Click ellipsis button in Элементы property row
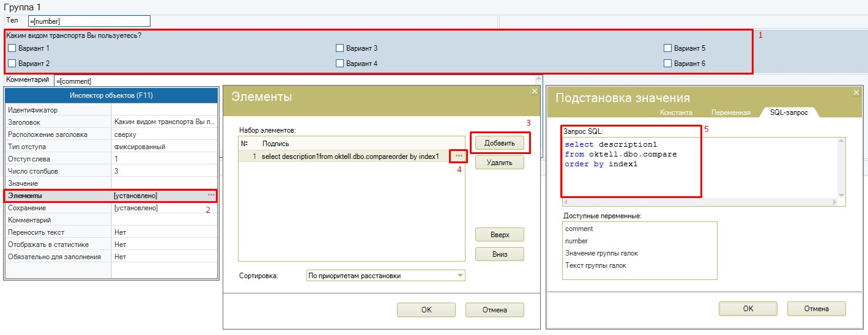This screenshot has width=868, height=335. click(x=211, y=196)
